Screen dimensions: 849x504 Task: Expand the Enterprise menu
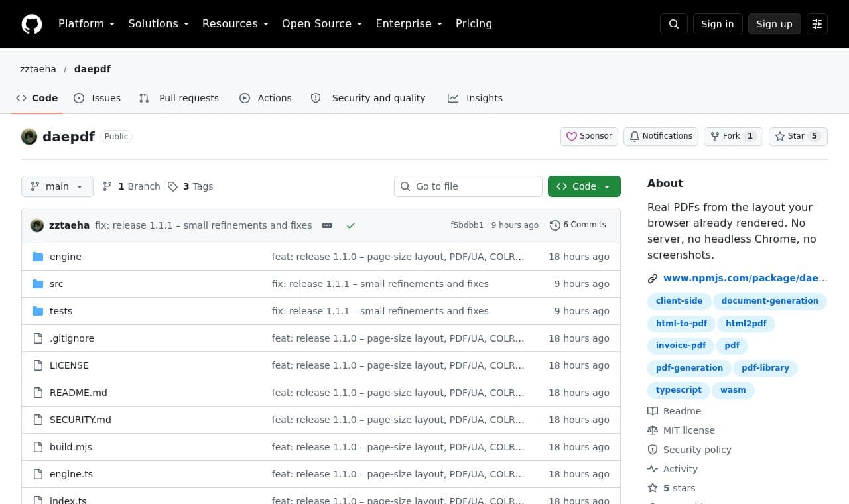(x=409, y=24)
